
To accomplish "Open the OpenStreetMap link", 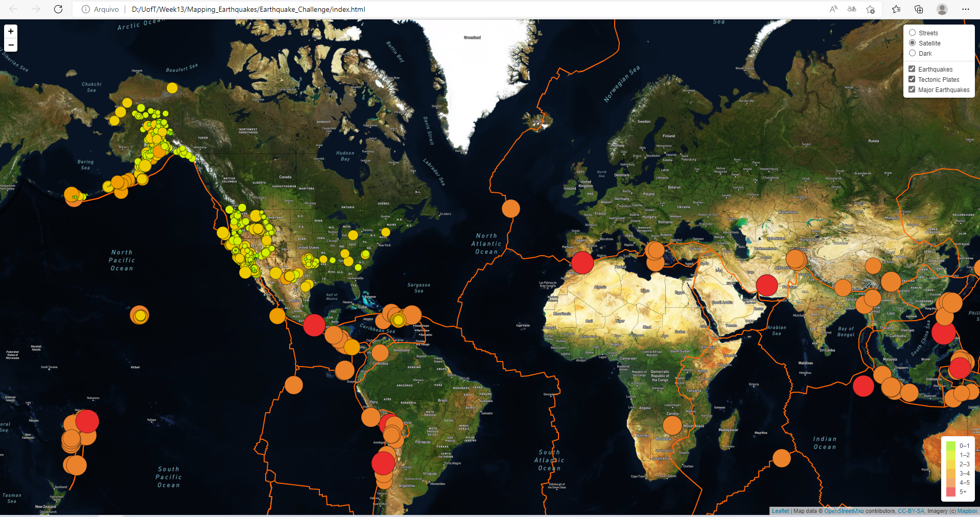I will [x=844, y=511].
